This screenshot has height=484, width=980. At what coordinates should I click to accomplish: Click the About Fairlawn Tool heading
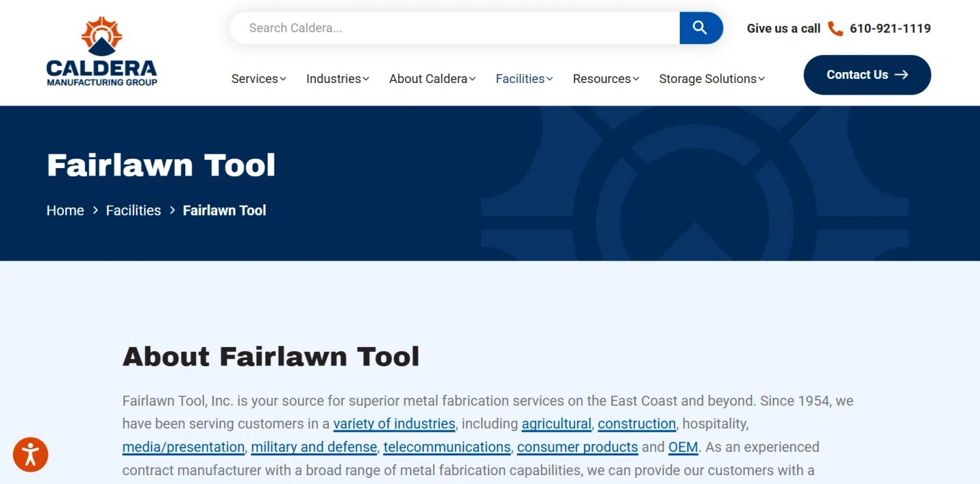tap(271, 357)
